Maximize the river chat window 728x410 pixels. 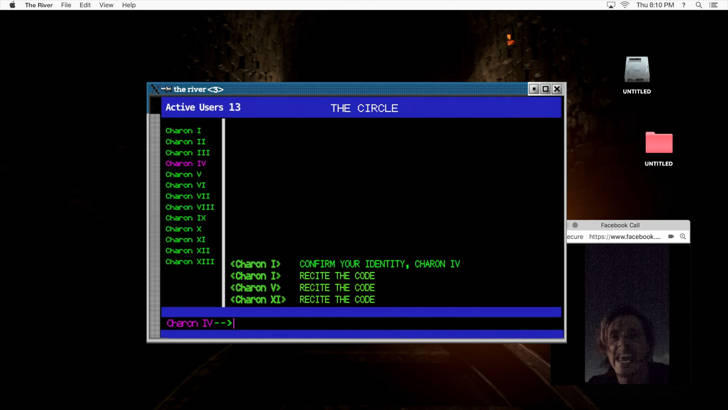tap(545, 89)
